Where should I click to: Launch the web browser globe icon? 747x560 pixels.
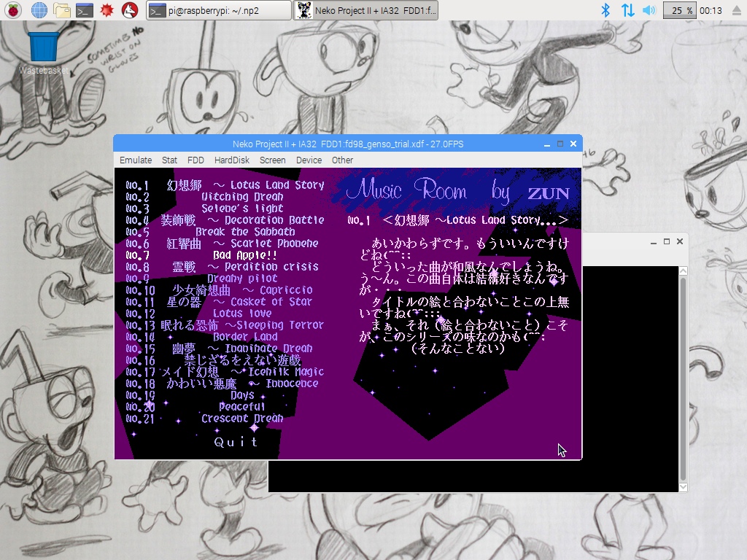coord(39,10)
